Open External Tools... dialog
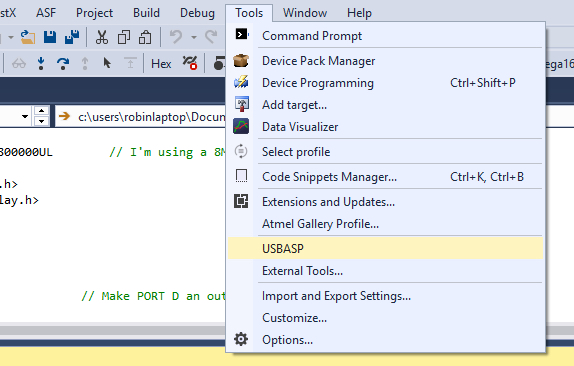 point(385,271)
